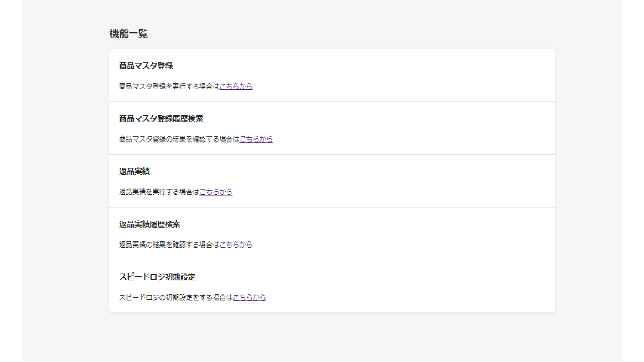Click the 機能一覧 page heading
The image size is (644, 362).
coord(129,33)
